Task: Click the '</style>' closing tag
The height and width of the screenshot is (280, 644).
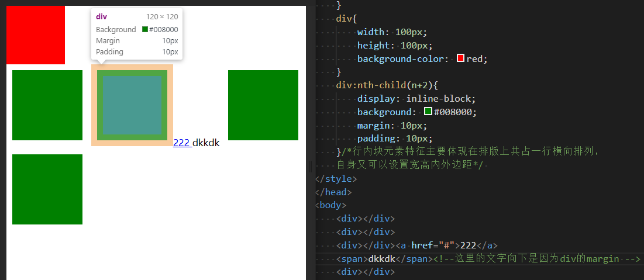Action: click(336, 179)
